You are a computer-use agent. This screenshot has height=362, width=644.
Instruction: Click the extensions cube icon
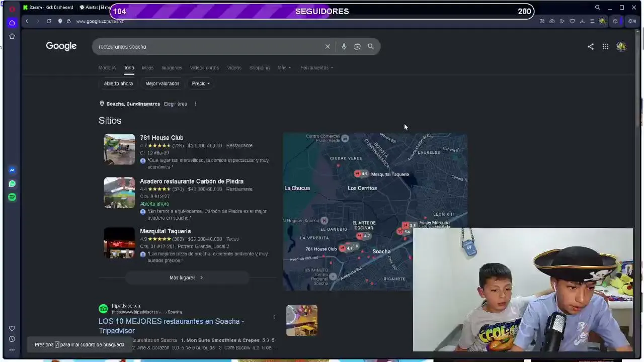615,21
